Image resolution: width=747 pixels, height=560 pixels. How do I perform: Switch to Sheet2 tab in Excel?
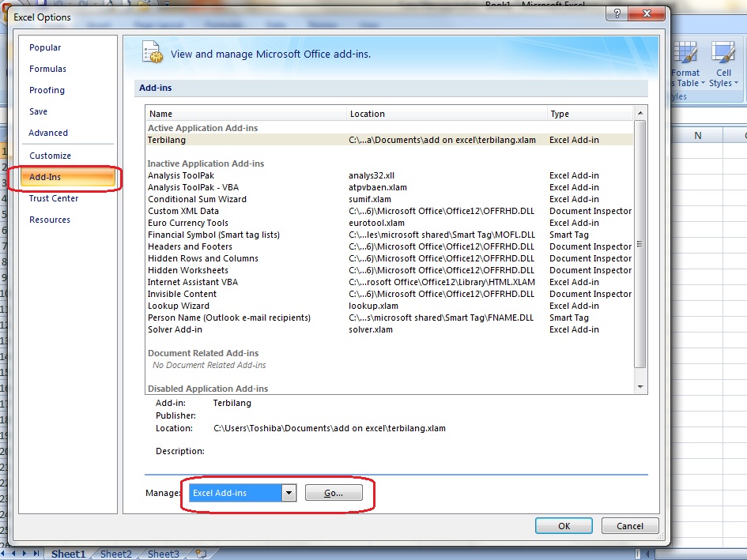point(115,554)
